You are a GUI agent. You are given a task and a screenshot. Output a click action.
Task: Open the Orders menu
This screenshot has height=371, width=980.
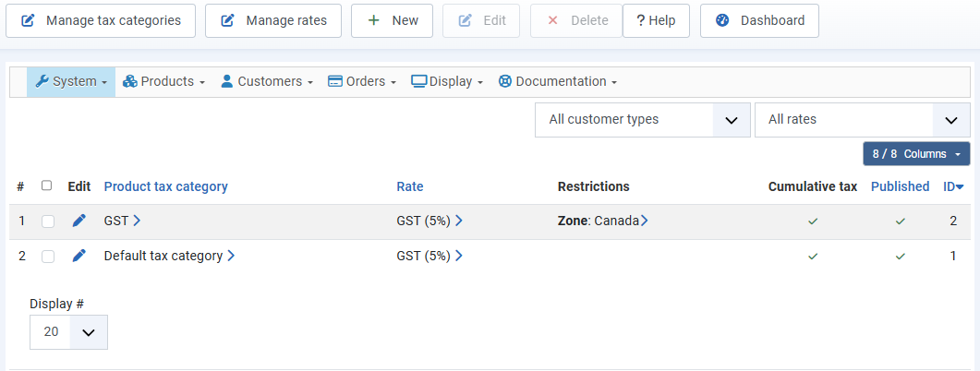(x=362, y=81)
